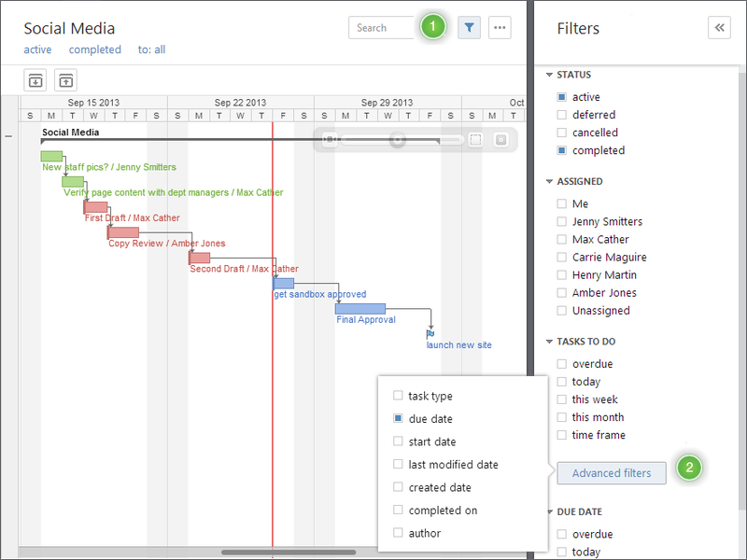
Task: Enable the start date checkbox in the popup
Action: (x=398, y=441)
